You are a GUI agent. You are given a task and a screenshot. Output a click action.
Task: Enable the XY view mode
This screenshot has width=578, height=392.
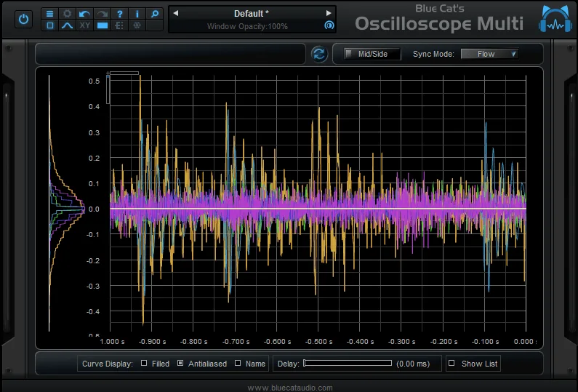click(84, 25)
